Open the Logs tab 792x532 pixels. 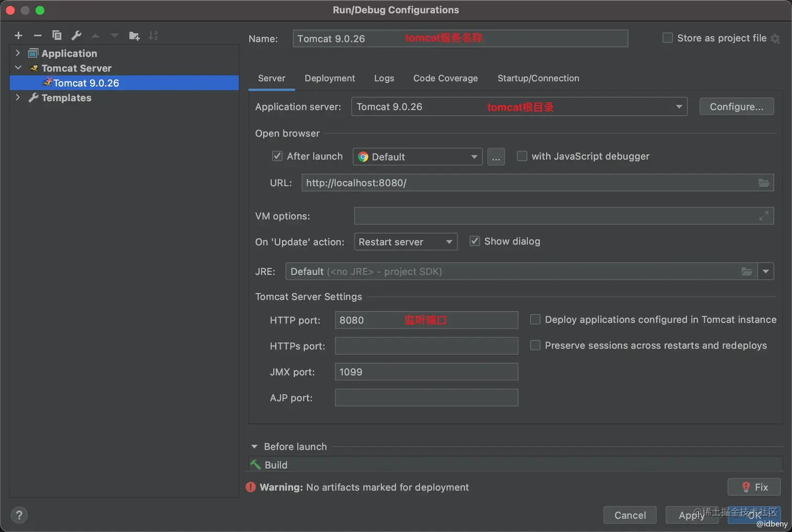click(384, 78)
